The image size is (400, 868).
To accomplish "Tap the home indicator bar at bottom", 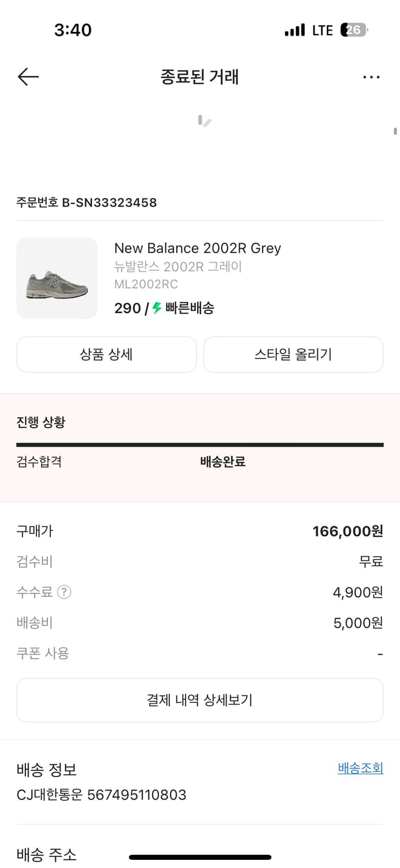I will tap(199, 857).
